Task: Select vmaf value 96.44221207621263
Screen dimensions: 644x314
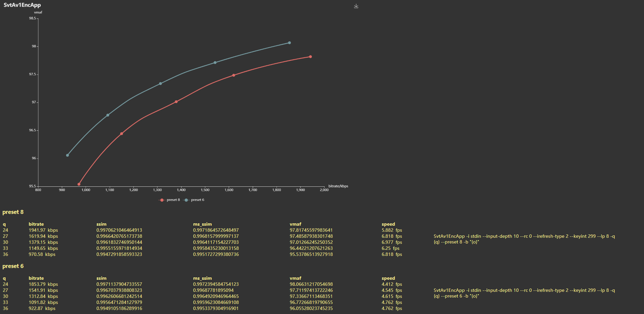Action: coord(311,248)
